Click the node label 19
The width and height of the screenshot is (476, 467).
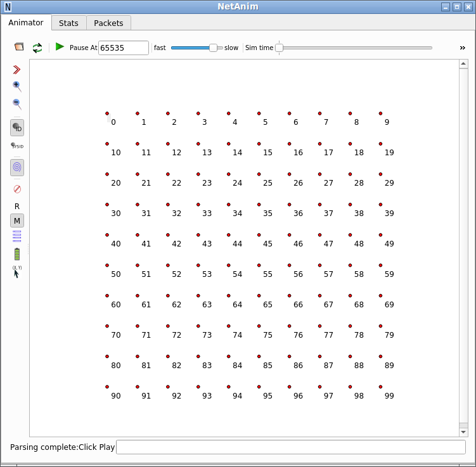coord(389,153)
